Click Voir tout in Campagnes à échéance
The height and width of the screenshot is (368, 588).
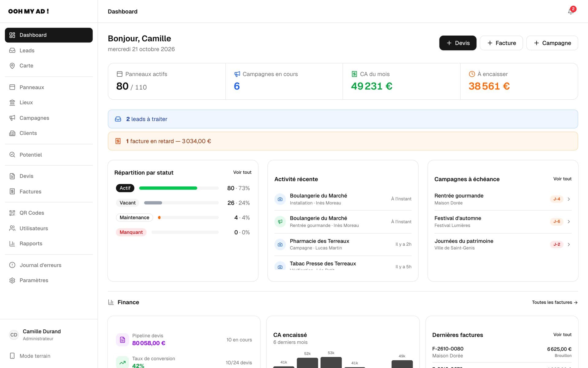pos(562,179)
